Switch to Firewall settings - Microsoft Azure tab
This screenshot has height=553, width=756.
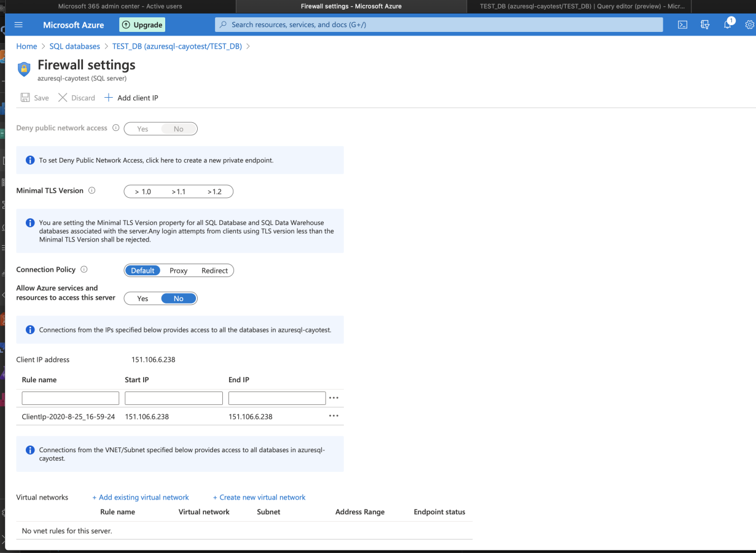click(351, 6)
